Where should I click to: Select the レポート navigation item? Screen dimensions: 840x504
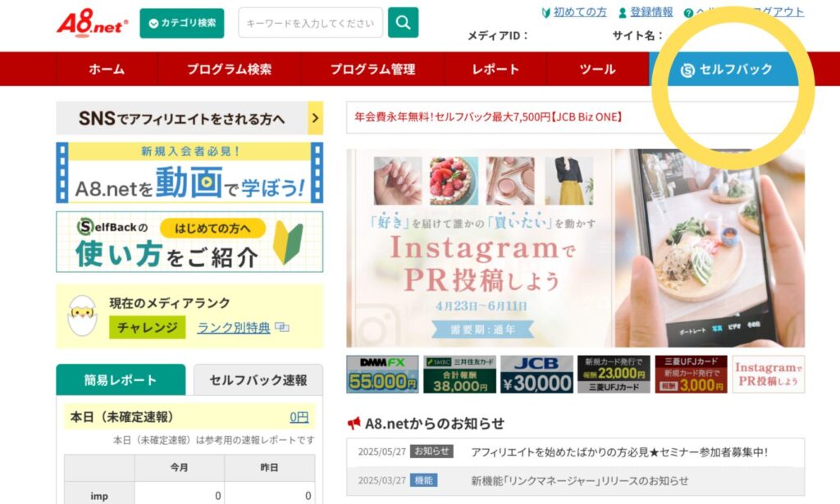coord(495,69)
